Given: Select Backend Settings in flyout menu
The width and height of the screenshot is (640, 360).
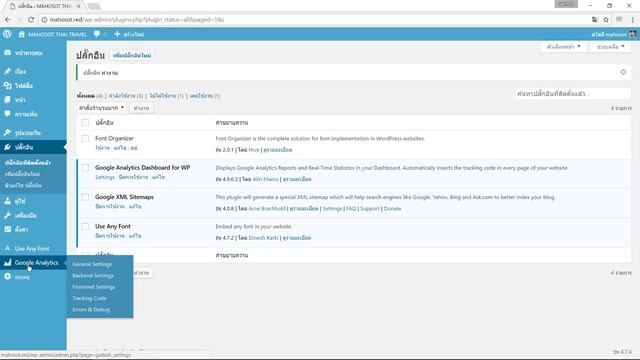Looking at the screenshot, I should point(93,276).
